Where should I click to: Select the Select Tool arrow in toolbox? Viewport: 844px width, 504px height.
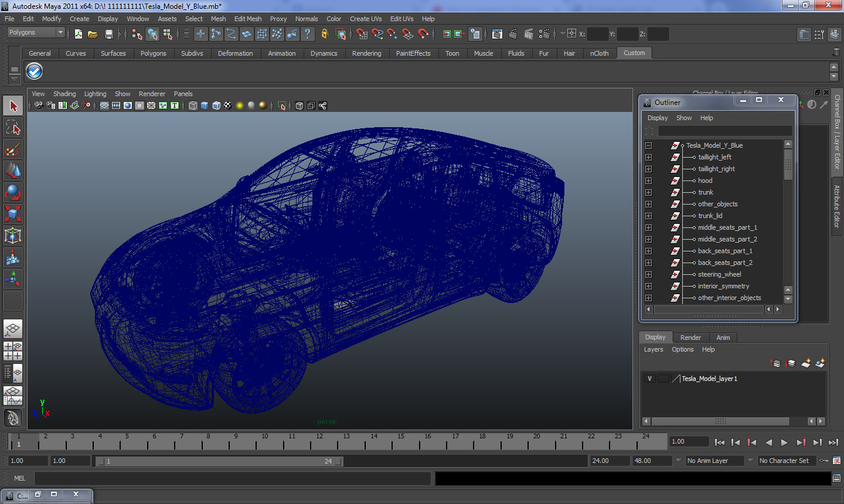13,106
